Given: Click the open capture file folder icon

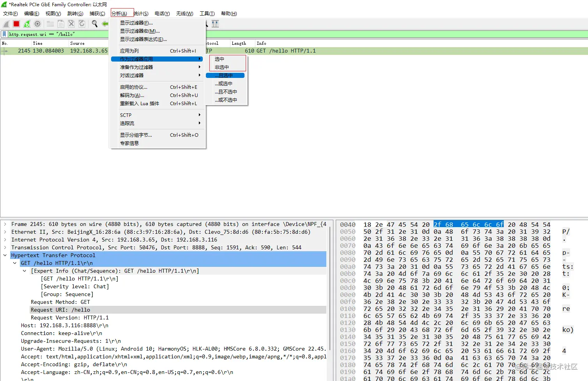Looking at the screenshot, I should click(50, 24).
